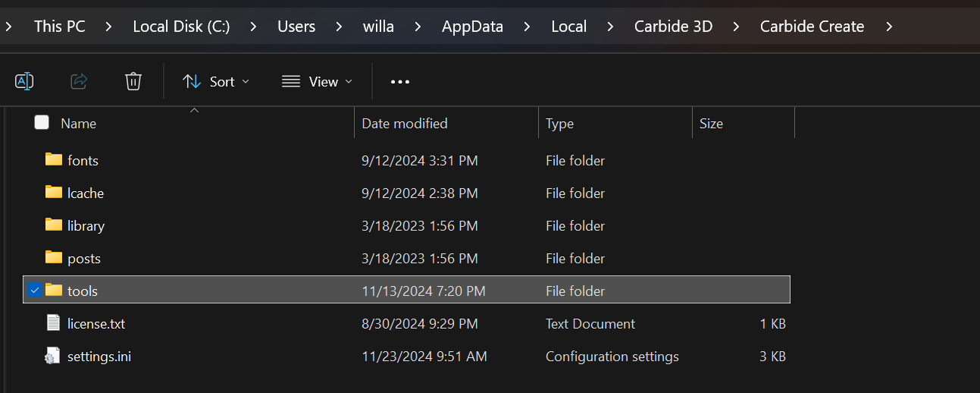Sort by the Size column header

pos(711,123)
